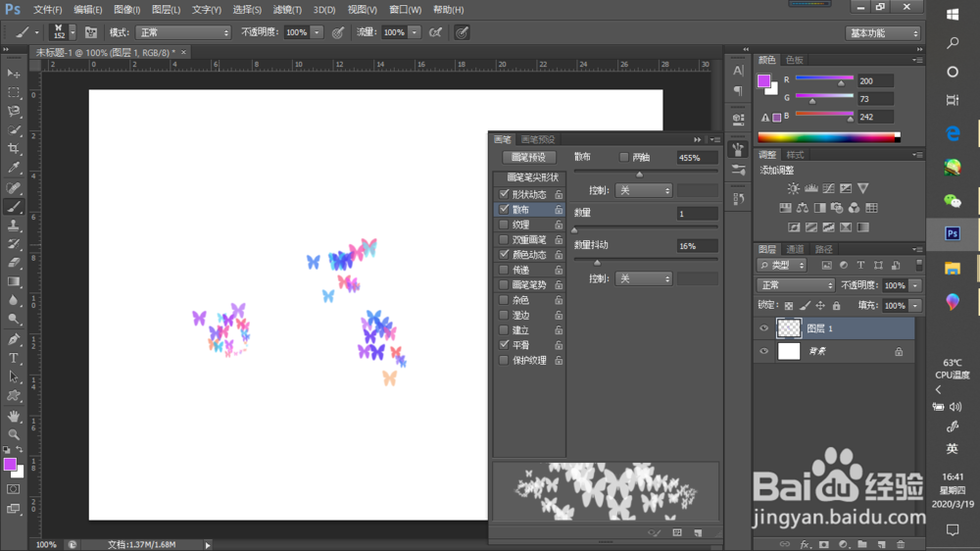Screen dimensions: 980x551
Task: Open the 模式 blending mode dropdown
Action: (x=183, y=32)
